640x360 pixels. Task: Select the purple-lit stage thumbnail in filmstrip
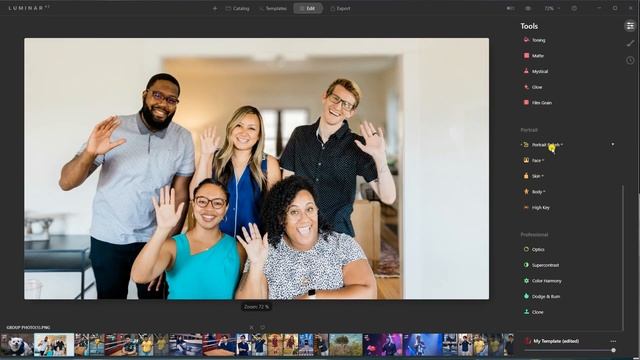point(383,344)
